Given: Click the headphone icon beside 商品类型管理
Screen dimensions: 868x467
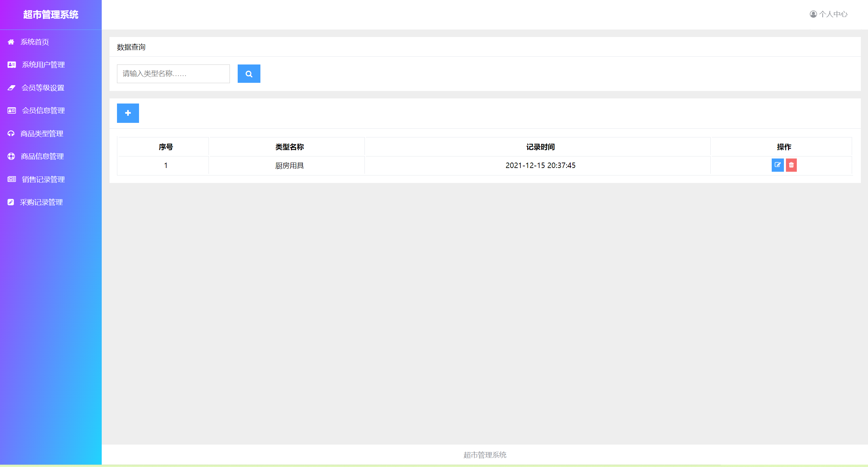Looking at the screenshot, I should tap(11, 133).
